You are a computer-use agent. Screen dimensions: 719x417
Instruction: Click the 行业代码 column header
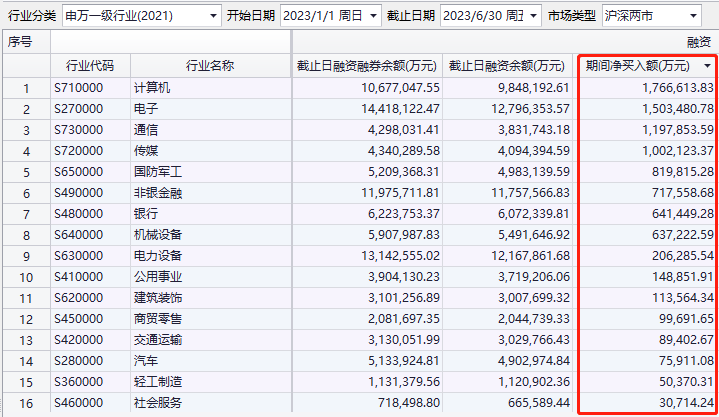pyautogui.click(x=89, y=66)
